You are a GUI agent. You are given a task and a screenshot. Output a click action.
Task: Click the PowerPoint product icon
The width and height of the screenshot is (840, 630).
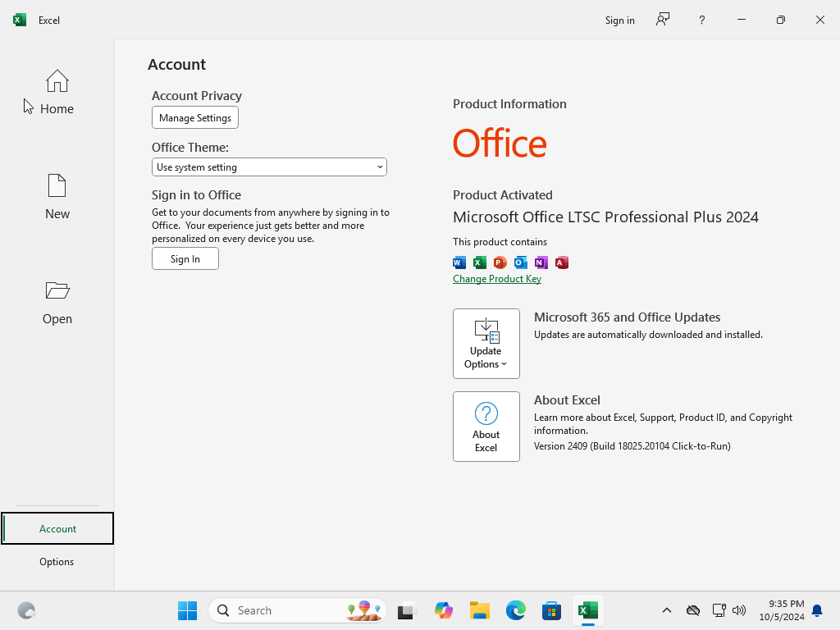click(500, 262)
